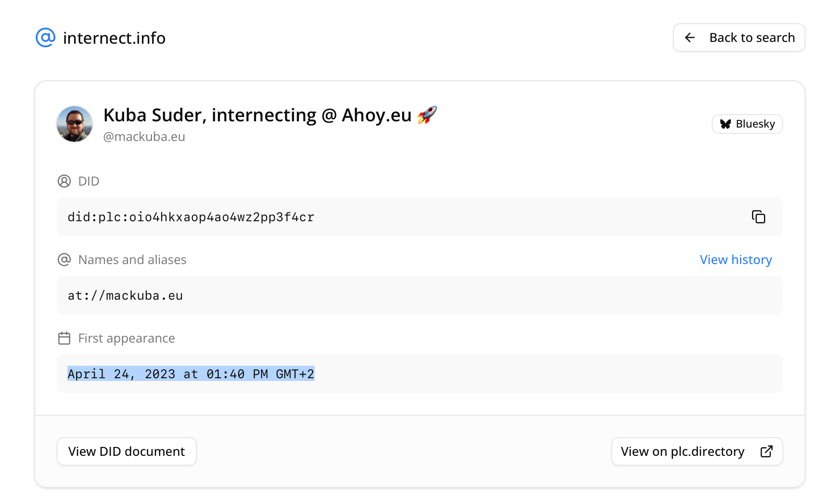Open the View DID document button

126,451
